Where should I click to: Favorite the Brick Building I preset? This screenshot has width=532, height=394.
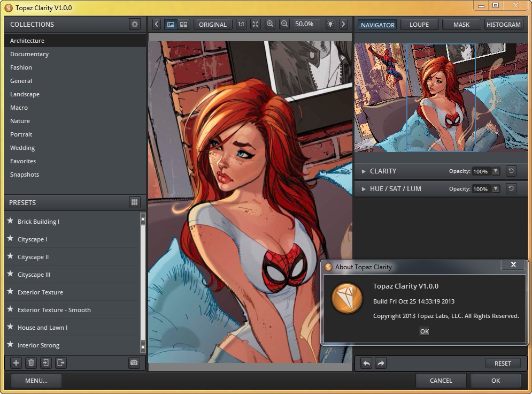[x=11, y=221]
